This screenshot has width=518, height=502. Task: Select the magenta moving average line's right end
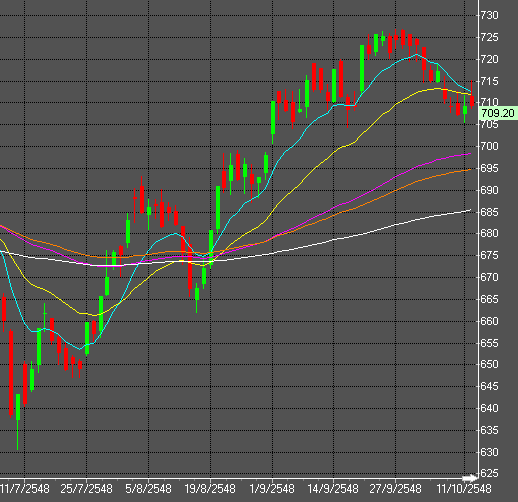pos(470,154)
